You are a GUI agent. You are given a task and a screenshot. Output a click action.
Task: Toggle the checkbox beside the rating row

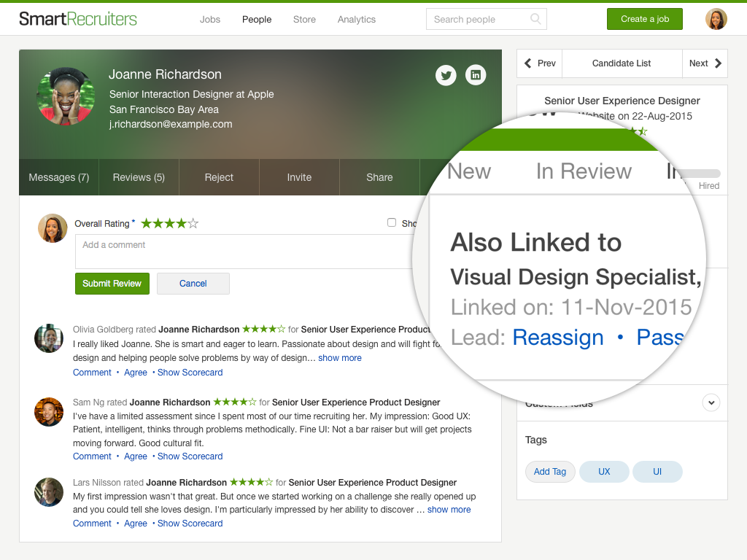click(392, 222)
